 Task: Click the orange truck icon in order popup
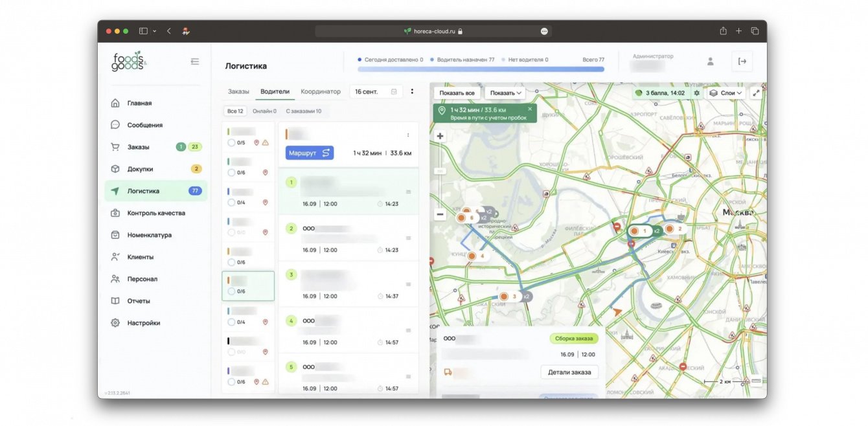pos(448,372)
